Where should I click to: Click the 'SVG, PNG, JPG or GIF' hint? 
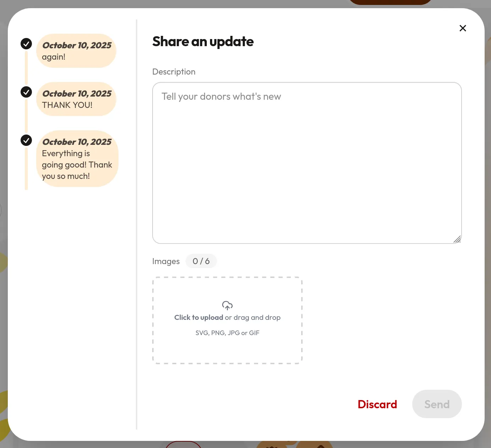[x=227, y=333]
